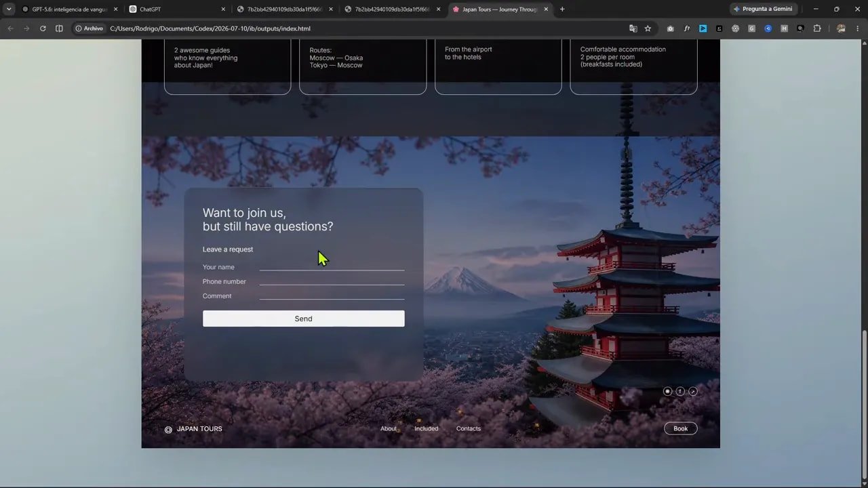Click the page vertical scrollbar thumb
This screenshot has height=488, width=868.
tap(864, 405)
